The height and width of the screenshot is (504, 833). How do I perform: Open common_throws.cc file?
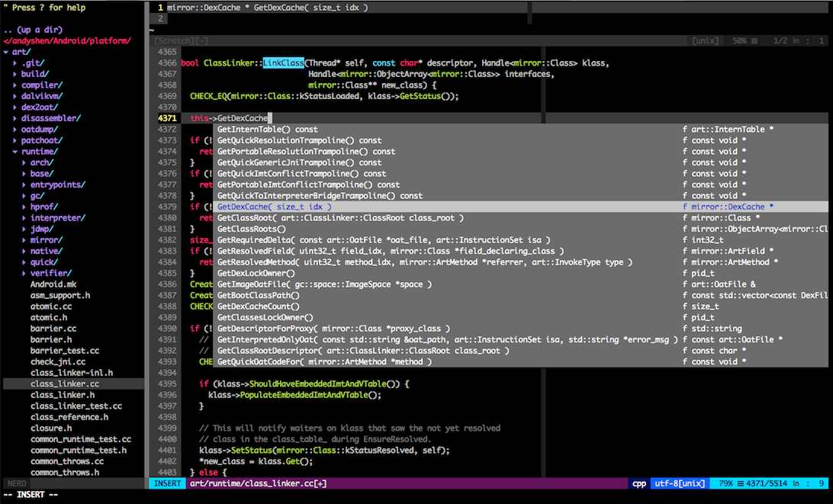[67, 461]
